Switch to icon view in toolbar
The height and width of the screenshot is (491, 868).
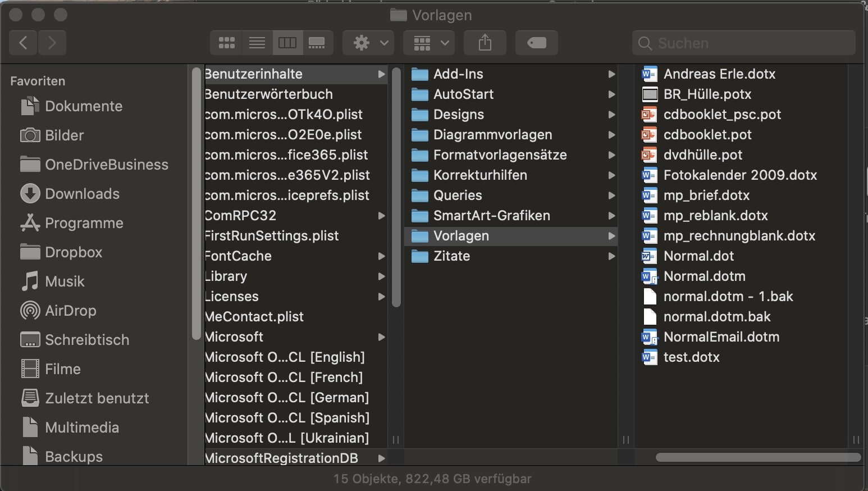[x=226, y=43]
